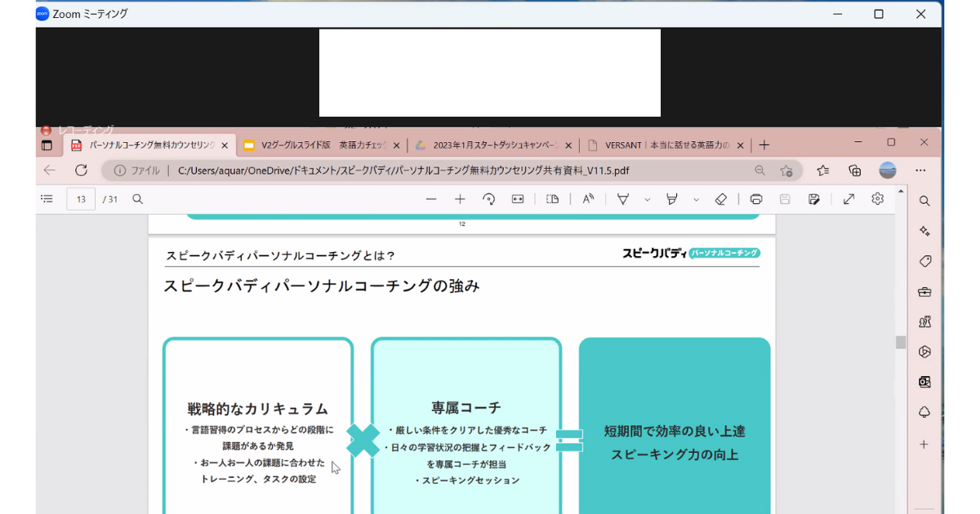Screen dimensions: 980x514
Task: Click the スピークバディパーソナルコーチングの強み title
Action: click(321, 286)
